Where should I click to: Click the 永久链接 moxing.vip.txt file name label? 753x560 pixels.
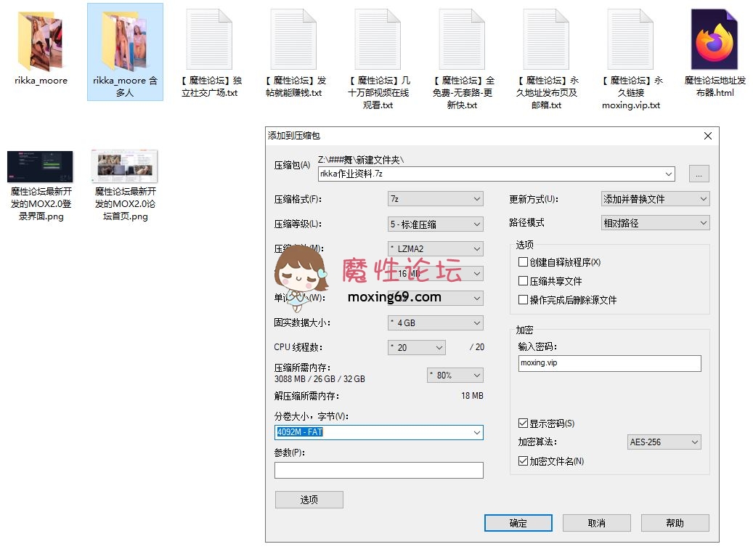click(x=630, y=93)
